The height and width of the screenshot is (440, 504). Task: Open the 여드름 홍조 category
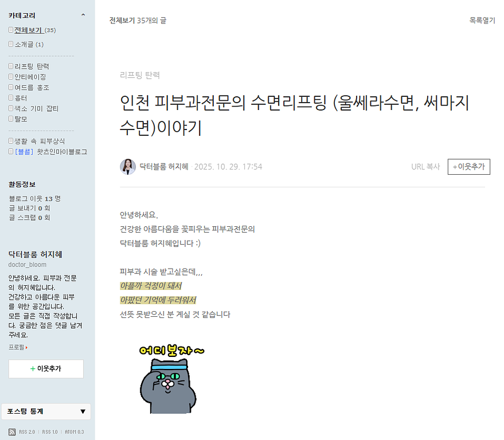tap(32, 88)
